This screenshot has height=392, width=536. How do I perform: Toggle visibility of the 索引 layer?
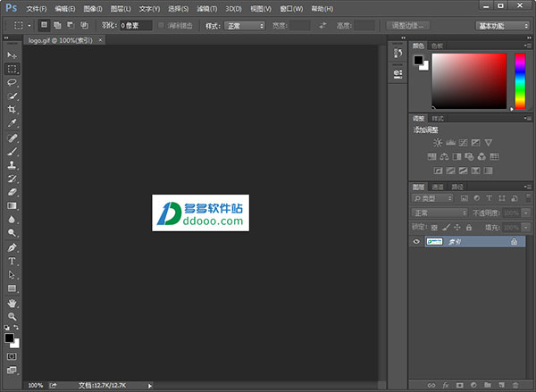tap(416, 242)
